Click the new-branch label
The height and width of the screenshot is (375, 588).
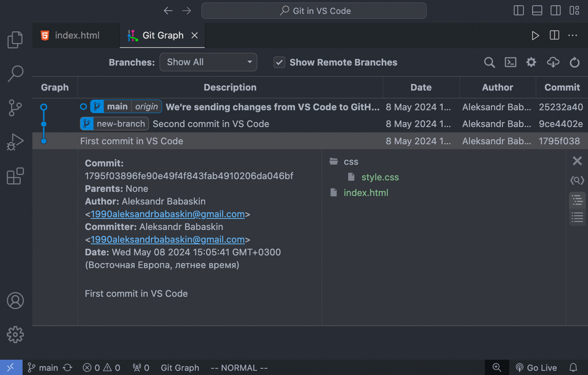tap(114, 124)
